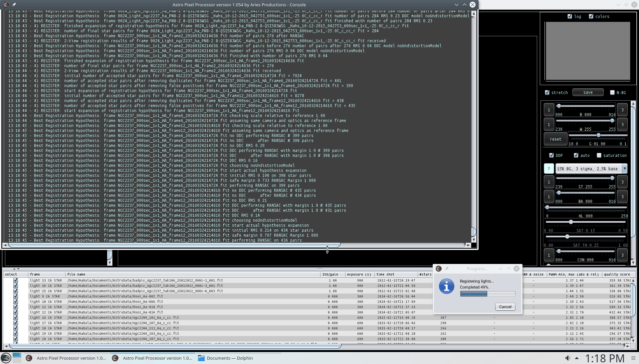Sort by the 'time shot' column header
639x364 pixels.
coord(396,274)
